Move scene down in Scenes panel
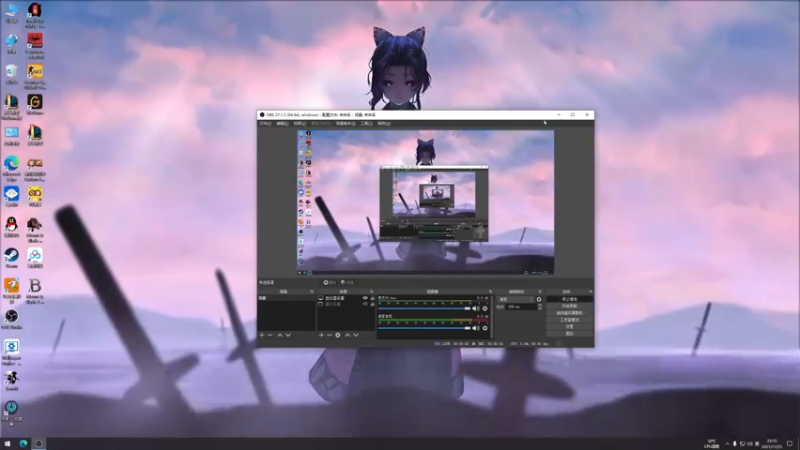Screen dimensions: 800x450 [288, 335]
